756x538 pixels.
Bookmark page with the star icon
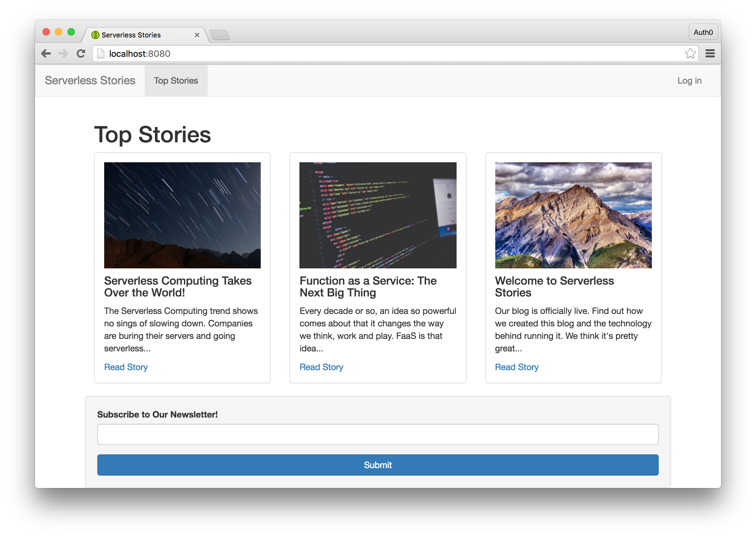pos(690,53)
